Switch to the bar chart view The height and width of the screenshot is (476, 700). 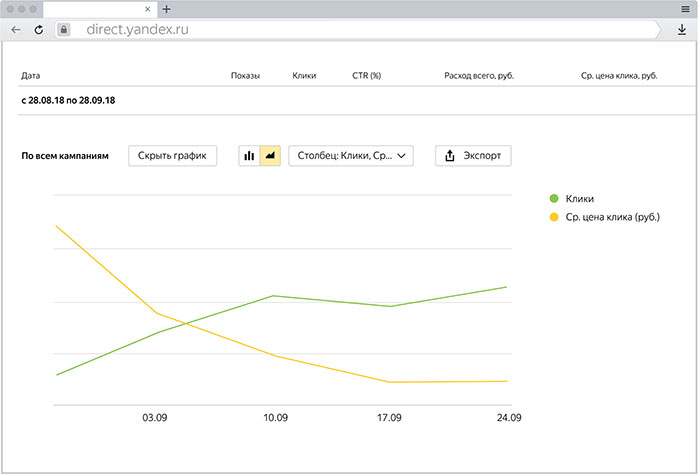[249, 156]
